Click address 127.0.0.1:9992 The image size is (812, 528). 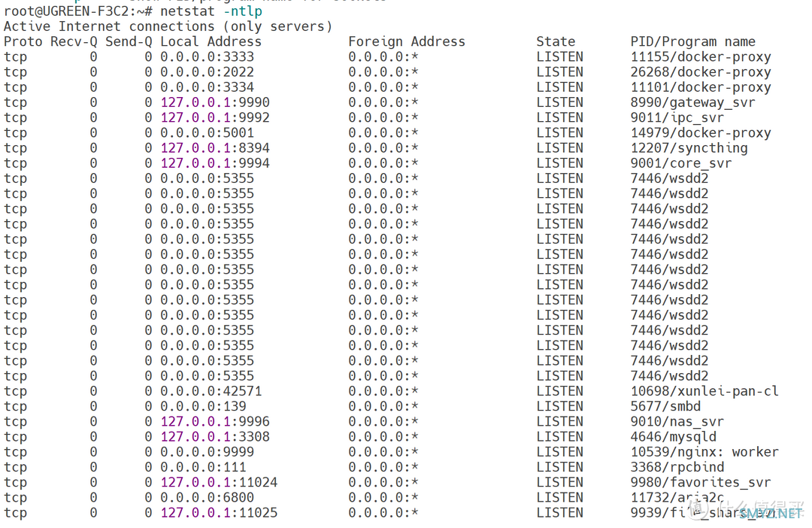click(215, 117)
